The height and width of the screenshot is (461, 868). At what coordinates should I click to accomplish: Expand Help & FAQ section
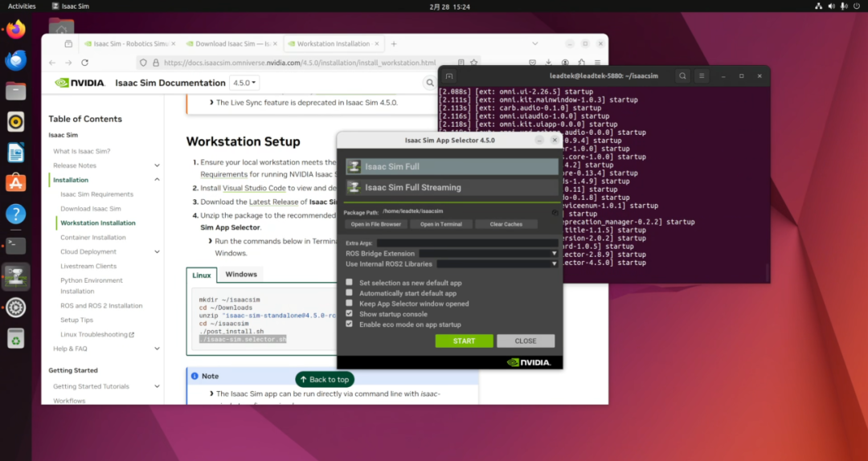coord(157,349)
